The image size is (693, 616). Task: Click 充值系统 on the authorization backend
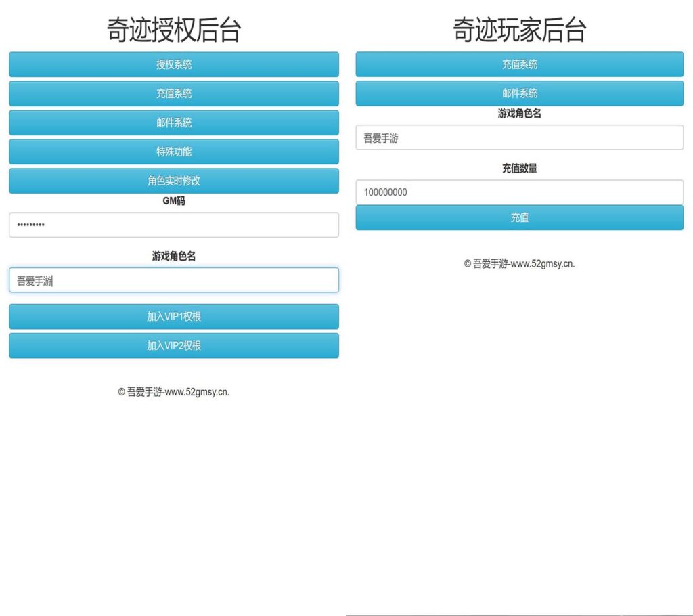point(173,93)
